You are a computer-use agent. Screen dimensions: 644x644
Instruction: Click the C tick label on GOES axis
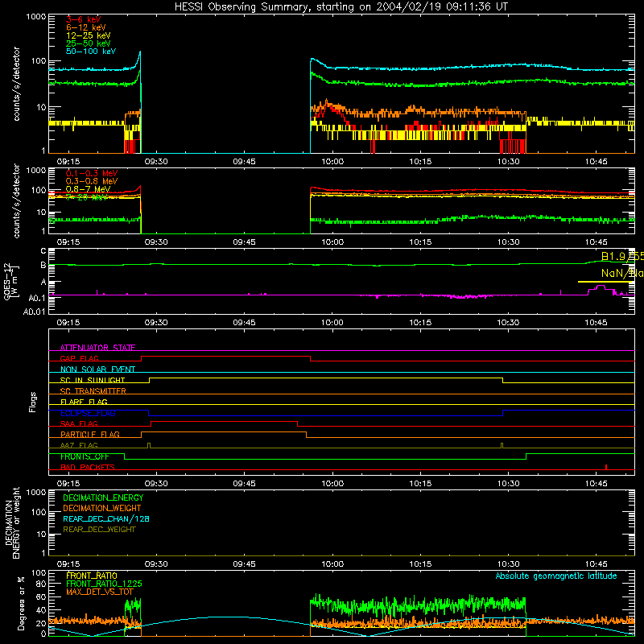(x=43, y=251)
